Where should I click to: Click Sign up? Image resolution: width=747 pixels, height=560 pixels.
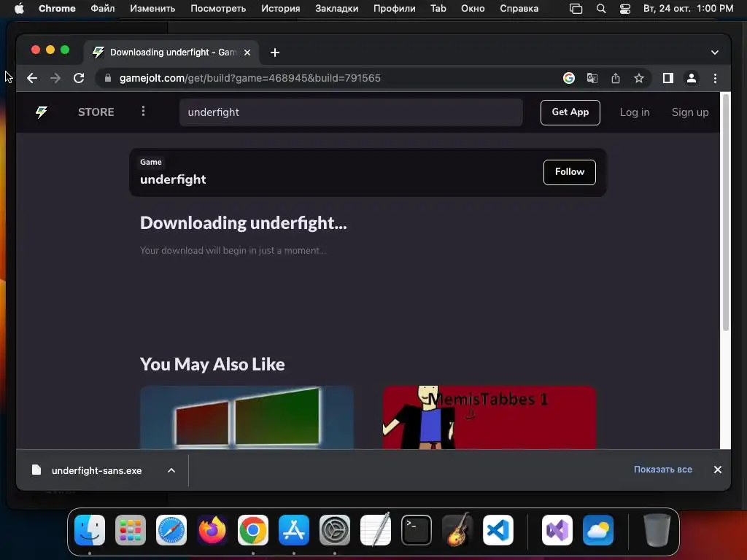coord(690,112)
